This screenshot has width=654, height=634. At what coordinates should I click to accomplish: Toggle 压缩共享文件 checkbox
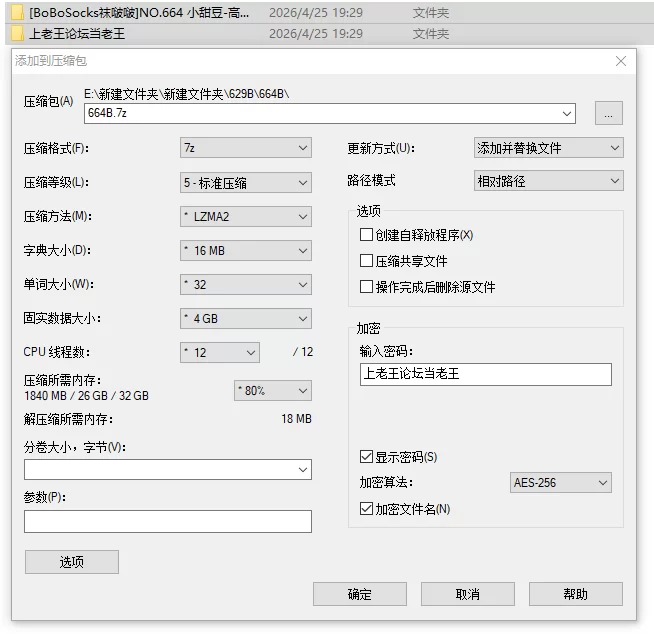366,261
